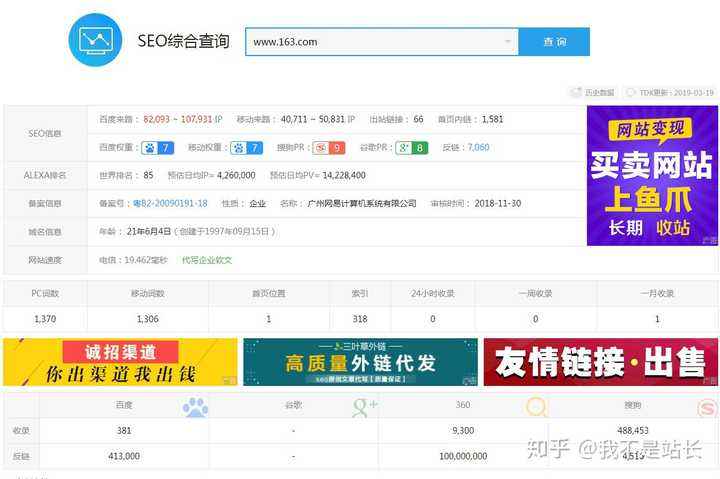Viewport: 720px width, 479px height.
Task: Click the mobile weight paw badge showing 7
Action: pos(247,147)
